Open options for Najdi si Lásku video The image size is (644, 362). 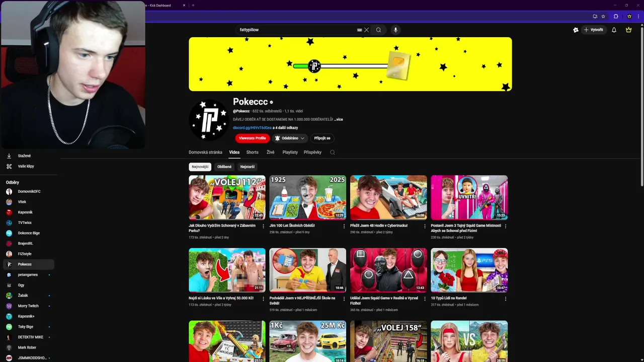pyautogui.click(x=263, y=299)
